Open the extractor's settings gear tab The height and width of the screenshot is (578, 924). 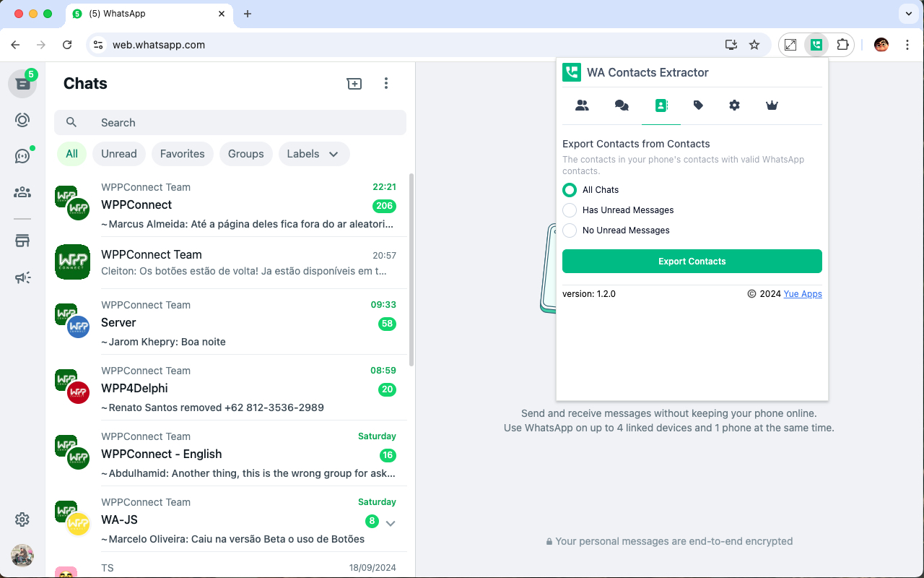734,105
